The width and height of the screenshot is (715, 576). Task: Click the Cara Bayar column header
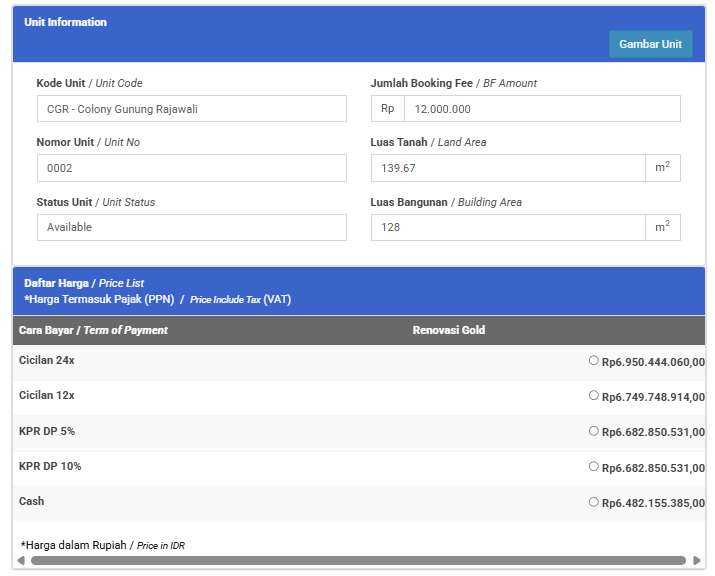pyautogui.click(x=93, y=330)
